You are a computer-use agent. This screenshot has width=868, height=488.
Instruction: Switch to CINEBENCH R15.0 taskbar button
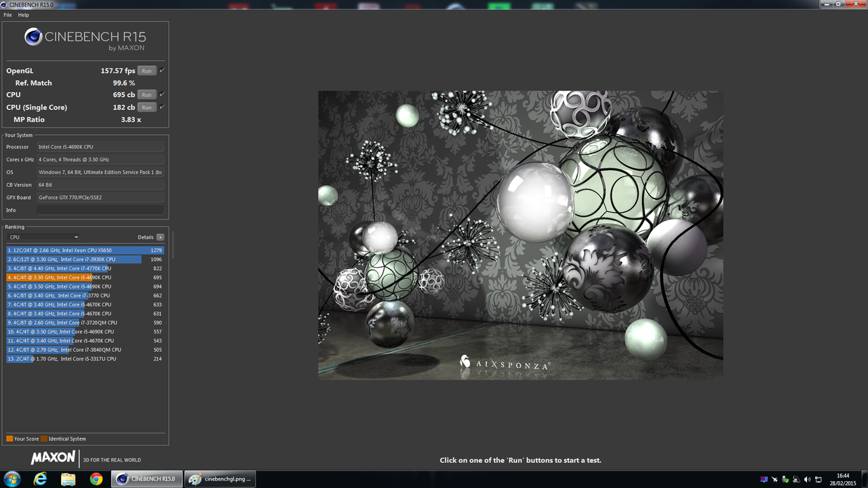point(146,479)
